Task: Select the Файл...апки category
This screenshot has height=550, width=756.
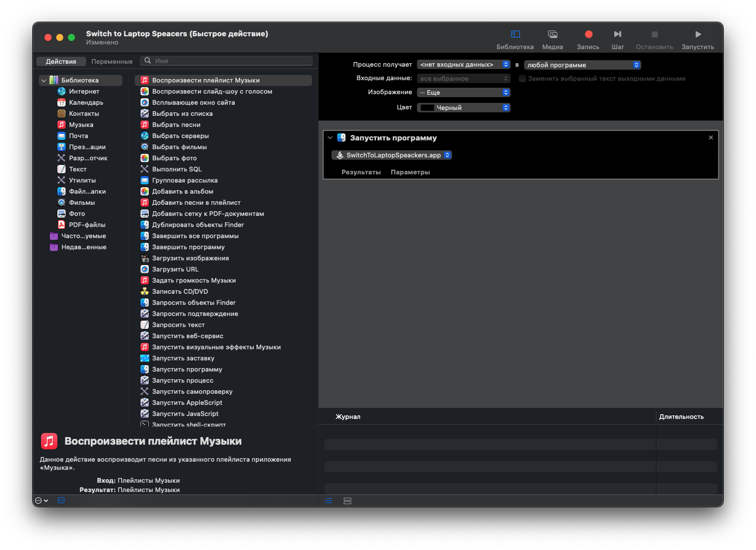Action: [87, 191]
